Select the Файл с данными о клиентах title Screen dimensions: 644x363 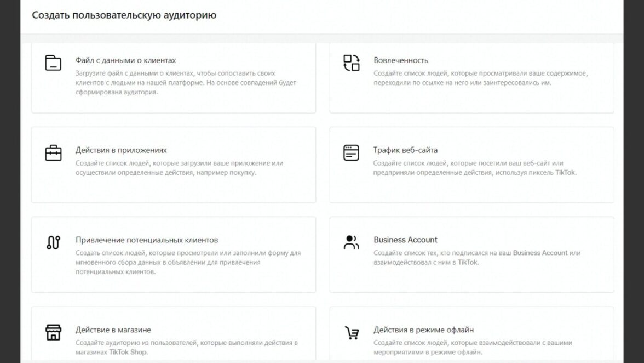tap(126, 60)
